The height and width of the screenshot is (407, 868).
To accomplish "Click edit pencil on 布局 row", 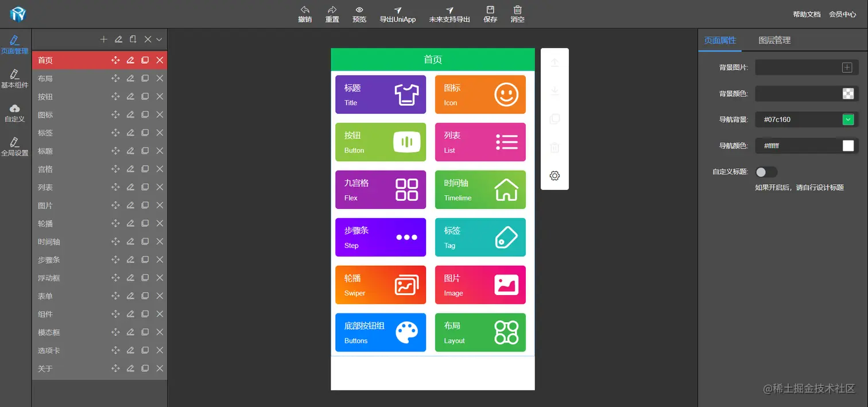I will tap(130, 78).
